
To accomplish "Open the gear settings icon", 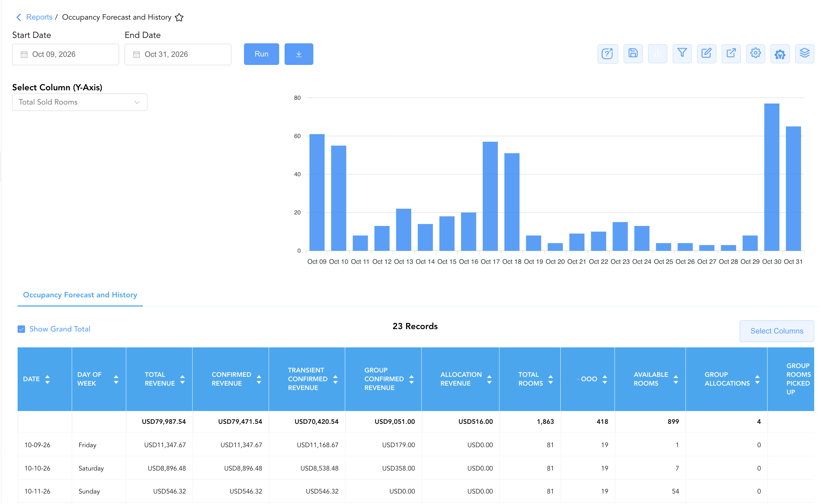I will click(x=755, y=54).
